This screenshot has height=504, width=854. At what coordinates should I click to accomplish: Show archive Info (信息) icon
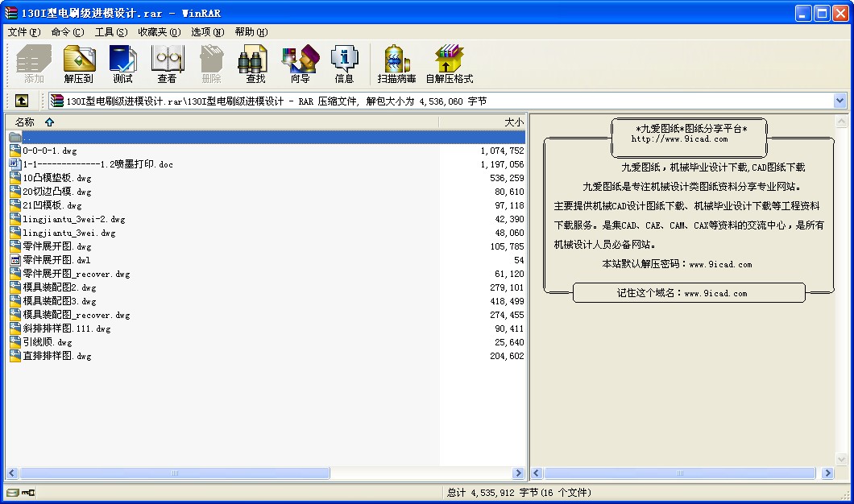click(x=344, y=64)
